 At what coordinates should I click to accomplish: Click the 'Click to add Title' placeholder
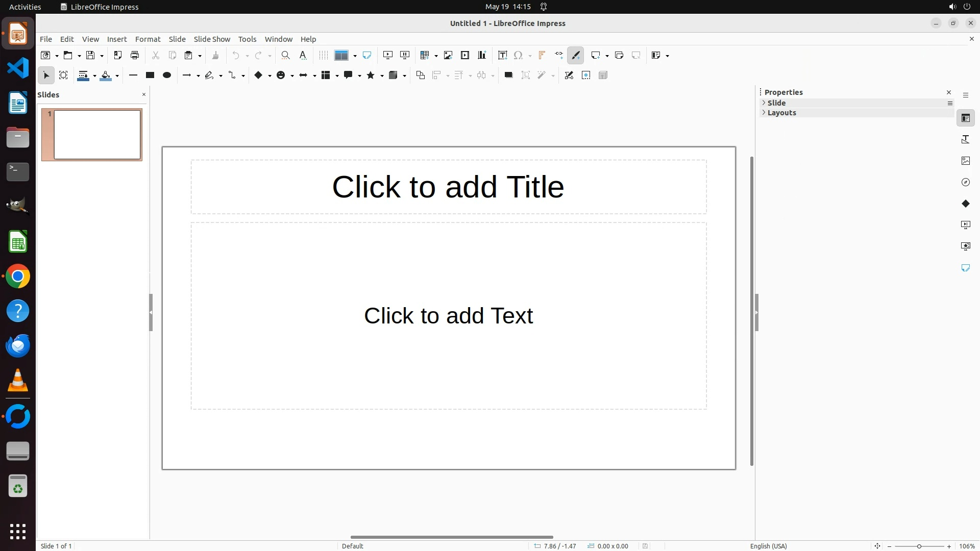[x=448, y=187]
